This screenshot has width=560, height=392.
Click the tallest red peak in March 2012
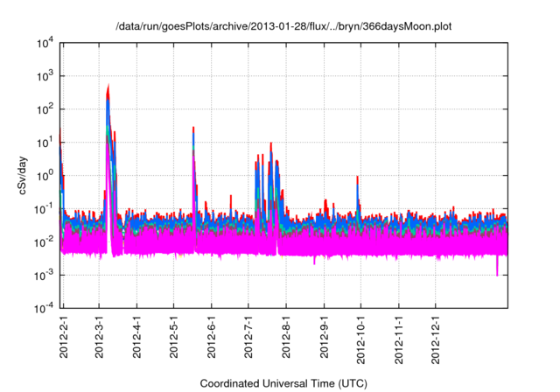click(x=108, y=87)
